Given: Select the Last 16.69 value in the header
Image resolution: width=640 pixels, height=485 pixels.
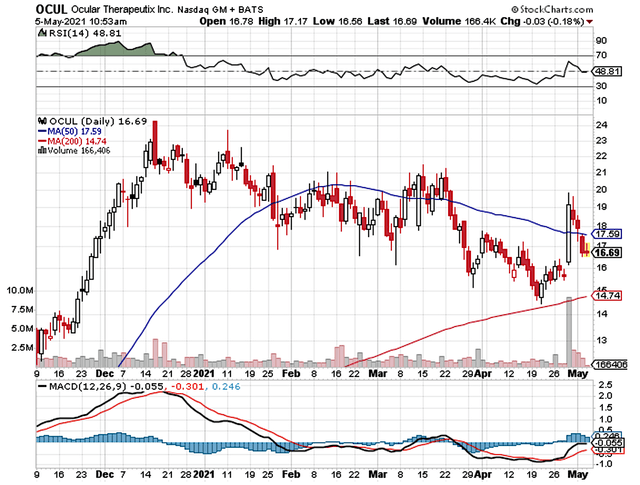Looking at the screenshot, I should (x=392, y=21).
